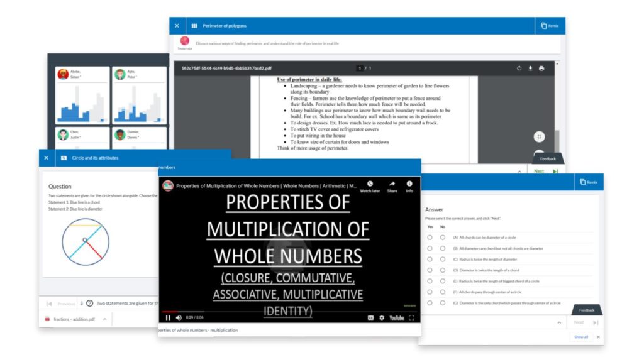Download the PDF from the viewer toolbar
The image size is (644, 362).
point(530,68)
